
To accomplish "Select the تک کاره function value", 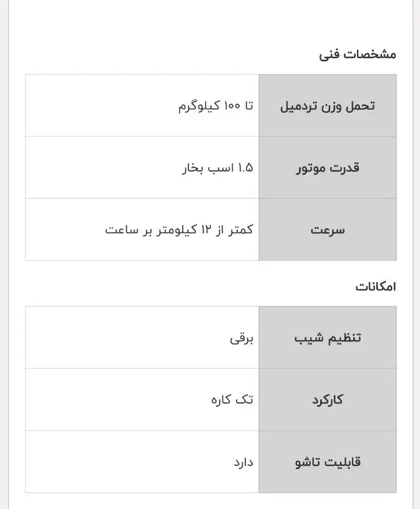I will (x=232, y=400).
